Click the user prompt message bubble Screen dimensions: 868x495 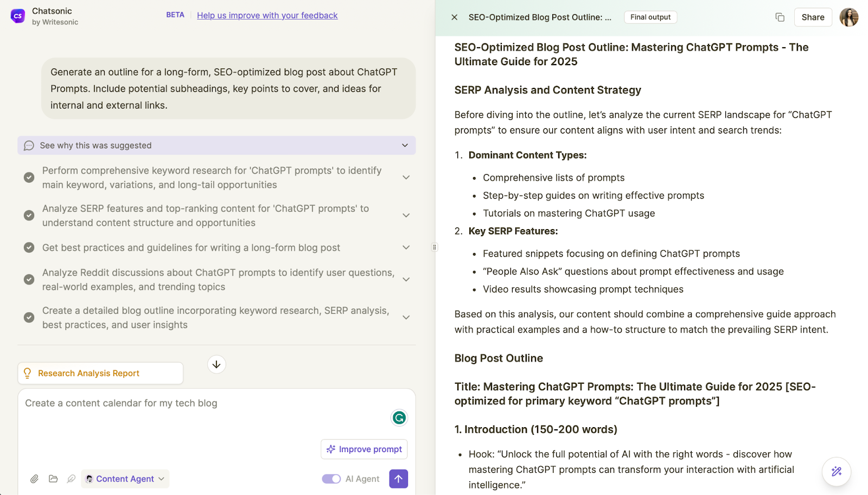(x=228, y=88)
